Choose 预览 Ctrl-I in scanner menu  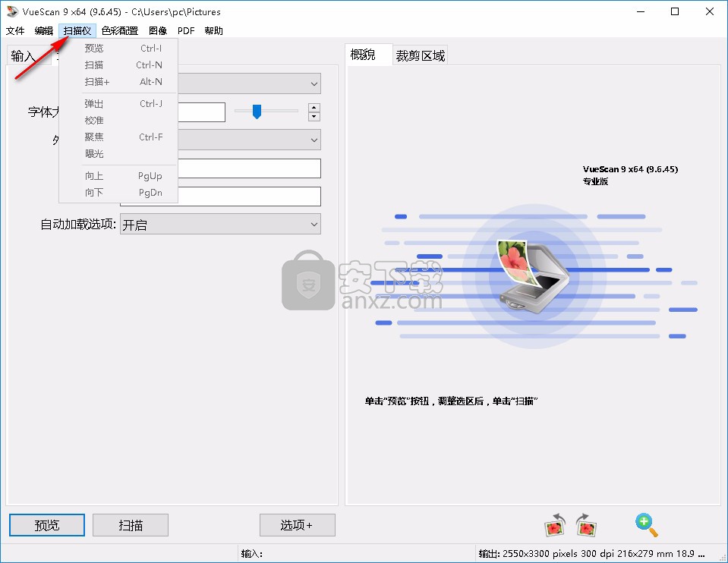pyautogui.click(x=118, y=49)
